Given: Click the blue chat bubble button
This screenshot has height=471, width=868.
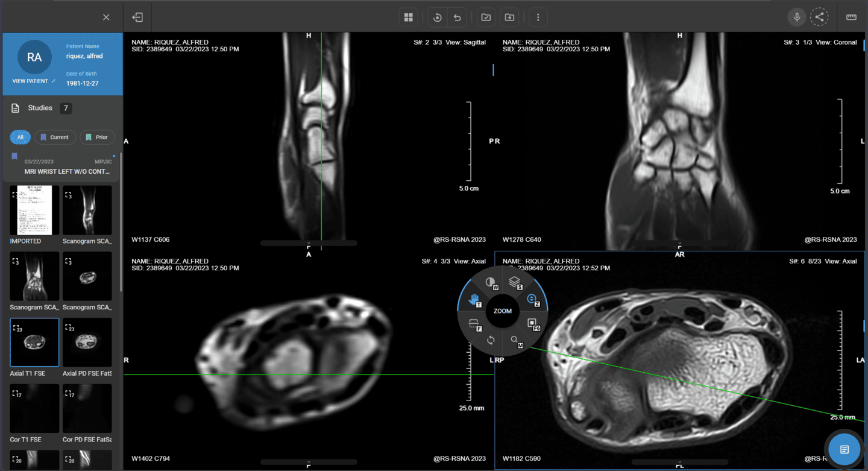Looking at the screenshot, I should [x=843, y=449].
